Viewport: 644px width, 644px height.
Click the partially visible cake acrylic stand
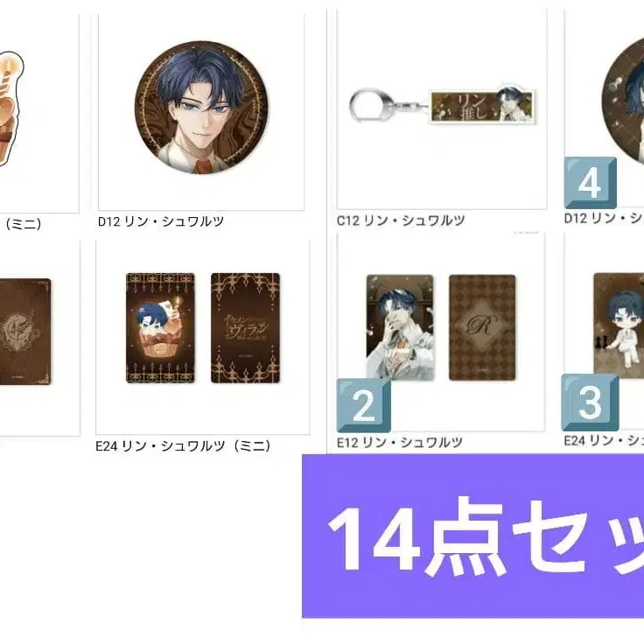10,108
